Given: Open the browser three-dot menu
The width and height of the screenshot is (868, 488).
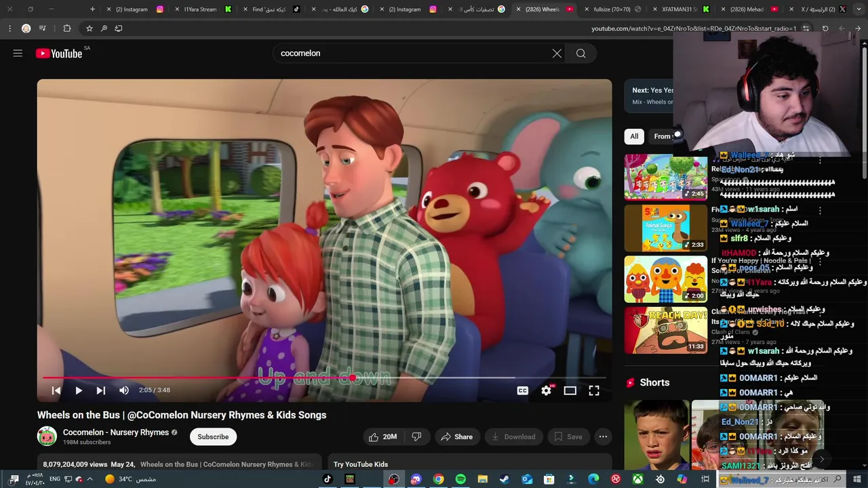Looking at the screenshot, I should coord(9,28).
